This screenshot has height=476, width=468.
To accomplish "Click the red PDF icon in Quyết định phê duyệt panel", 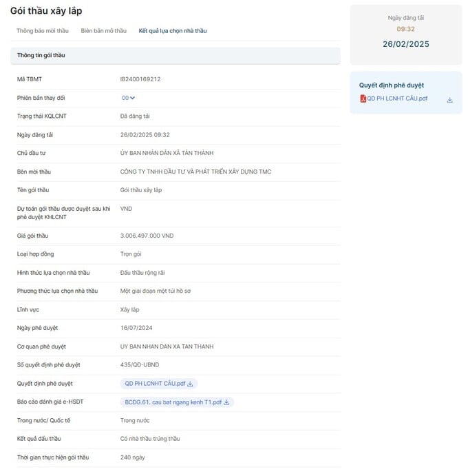I will (363, 99).
